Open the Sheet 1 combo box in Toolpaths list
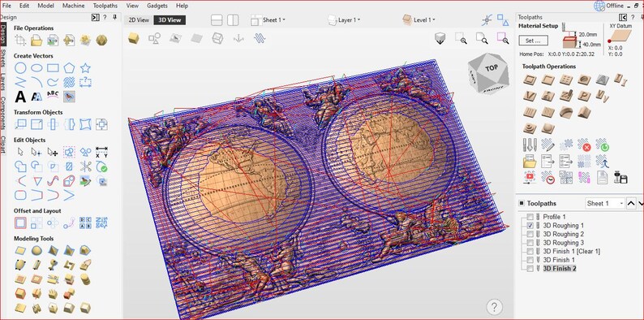Image resolution: width=644 pixels, height=320 pixels. pyautogui.click(x=605, y=203)
